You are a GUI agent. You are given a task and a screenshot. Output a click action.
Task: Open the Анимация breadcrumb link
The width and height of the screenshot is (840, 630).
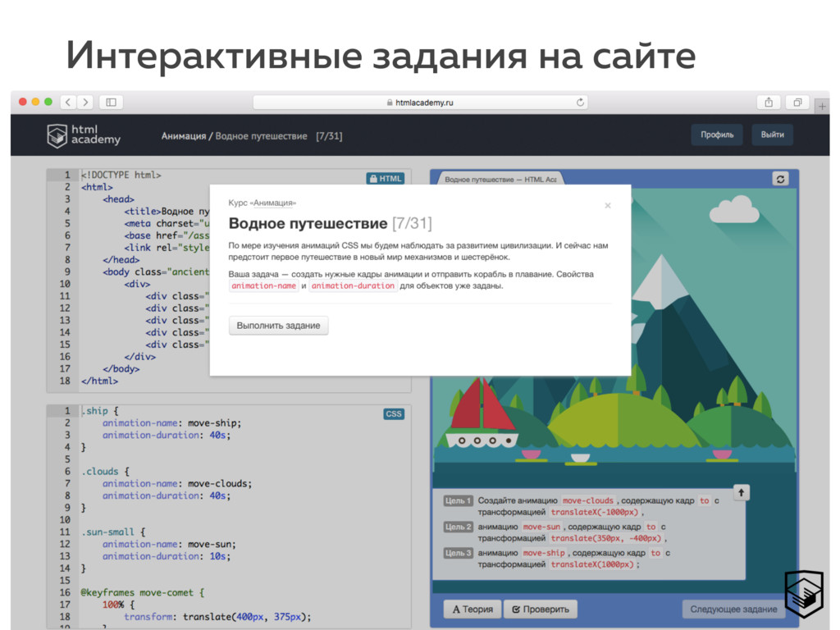point(184,136)
